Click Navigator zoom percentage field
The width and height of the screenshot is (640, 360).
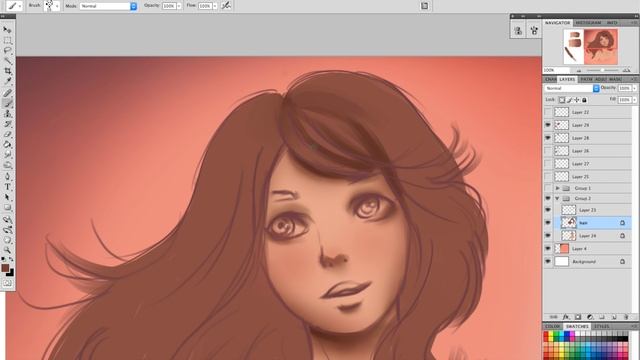[556, 70]
